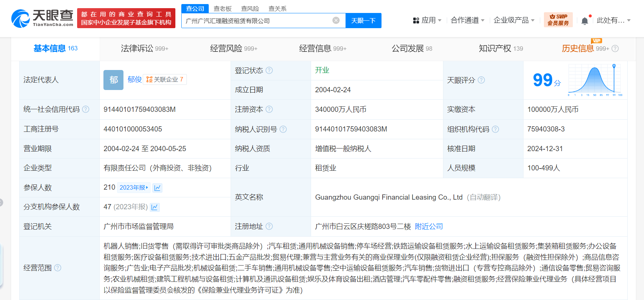Expand the 合作通道 dropdown
This screenshot has height=300, width=644.
click(x=467, y=20)
